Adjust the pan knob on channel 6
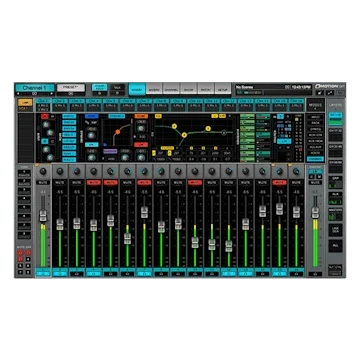360x360 pixels. coord(127,171)
